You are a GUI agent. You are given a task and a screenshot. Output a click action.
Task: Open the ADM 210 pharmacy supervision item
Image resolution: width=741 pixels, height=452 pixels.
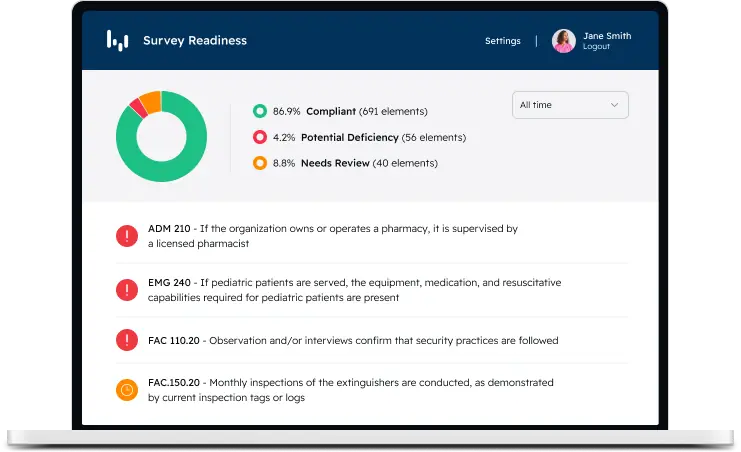pos(332,236)
